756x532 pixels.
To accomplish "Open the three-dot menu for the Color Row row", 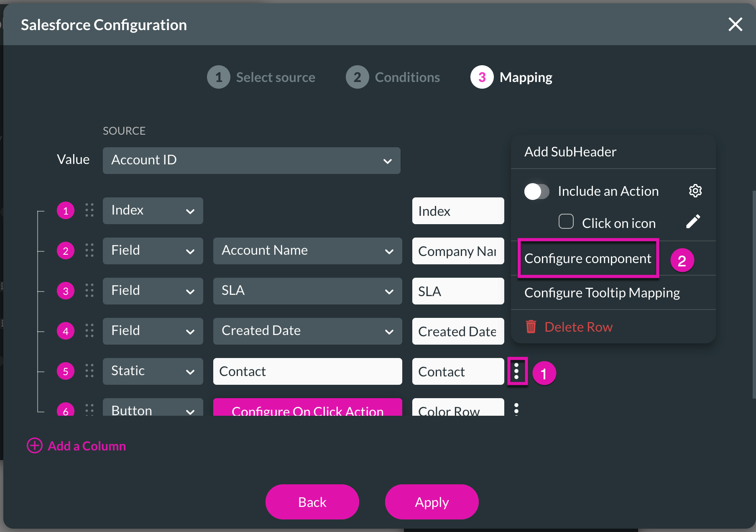I will (517, 409).
